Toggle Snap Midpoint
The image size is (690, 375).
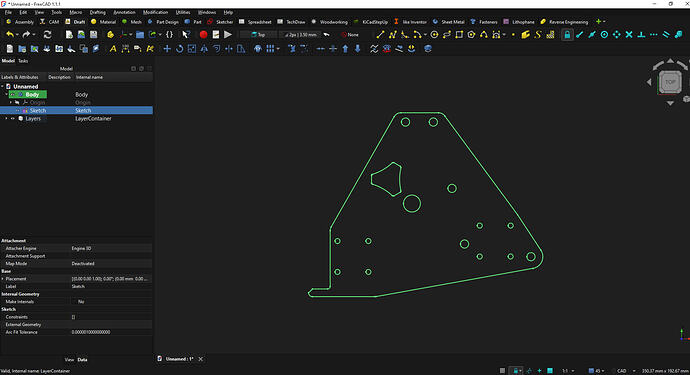coord(592,34)
